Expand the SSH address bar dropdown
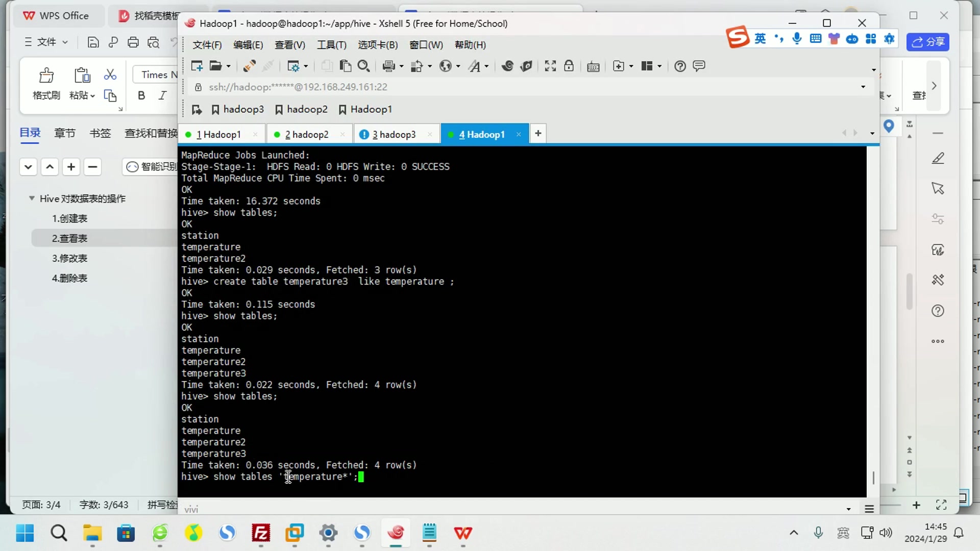980x551 pixels. (x=863, y=87)
